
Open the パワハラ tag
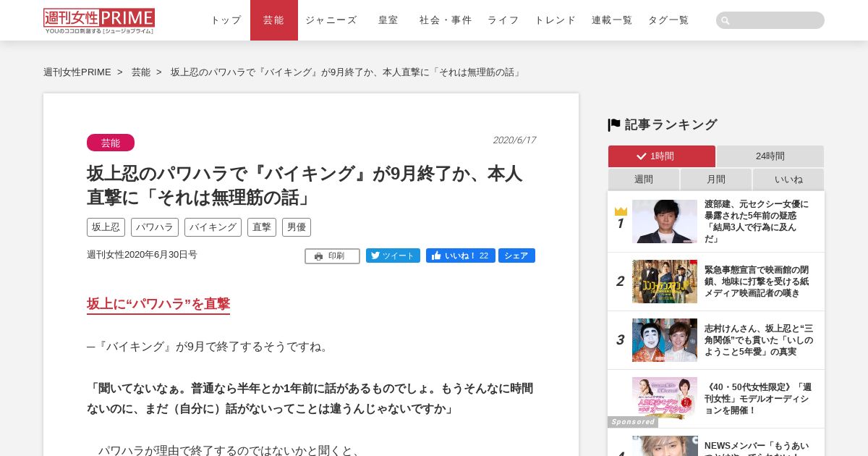155,227
